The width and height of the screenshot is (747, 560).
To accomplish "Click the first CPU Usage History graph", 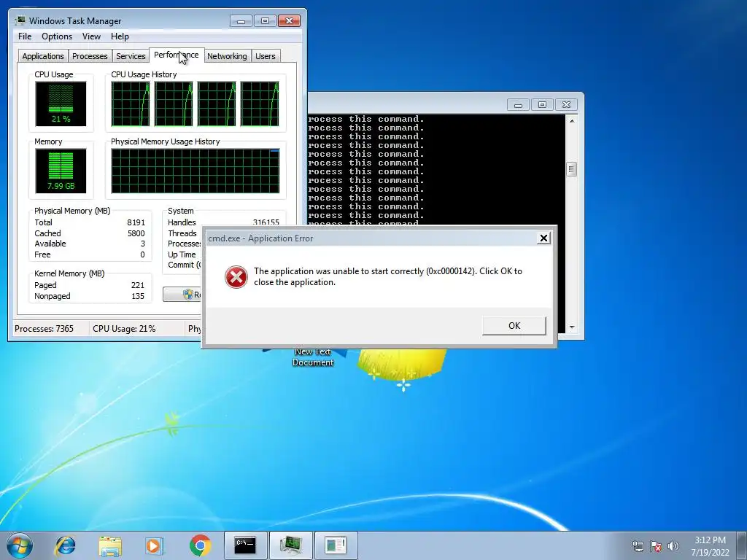I will pos(130,104).
